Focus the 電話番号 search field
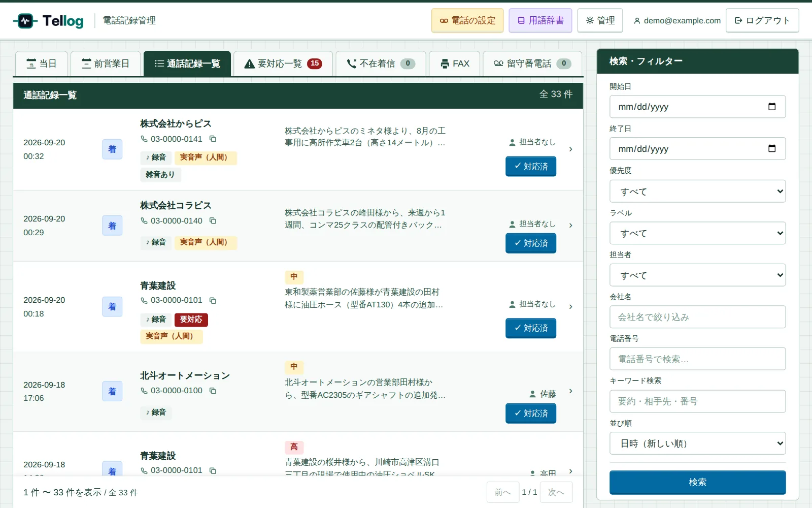This screenshot has height=508, width=812. click(697, 359)
